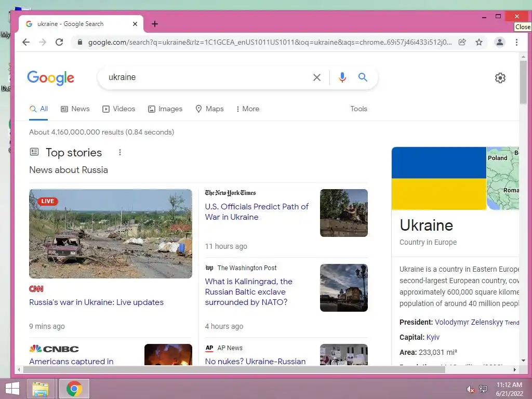Reload the page with the refresh icon

point(59,42)
